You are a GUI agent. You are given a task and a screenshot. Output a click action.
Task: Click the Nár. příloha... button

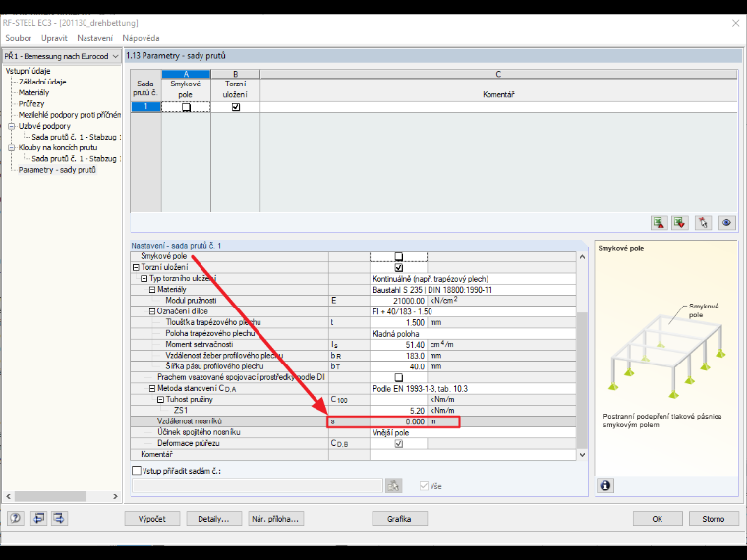[x=275, y=519]
